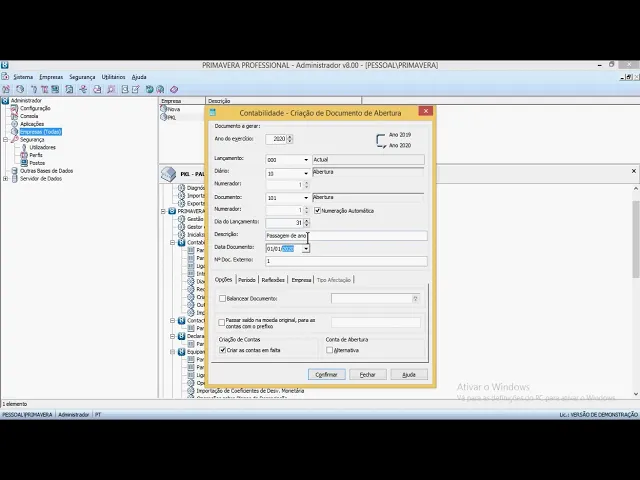The height and width of the screenshot is (480, 640).
Task: Open Postos under Segurança
Action: tap(37, 163)
